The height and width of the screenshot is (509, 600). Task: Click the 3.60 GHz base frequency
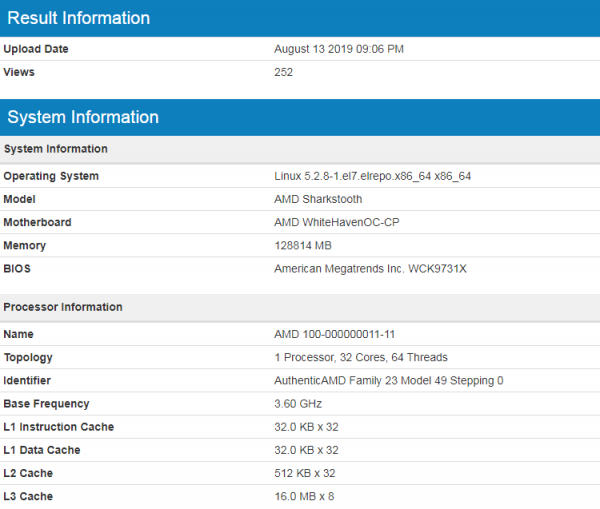coord(297,404)
